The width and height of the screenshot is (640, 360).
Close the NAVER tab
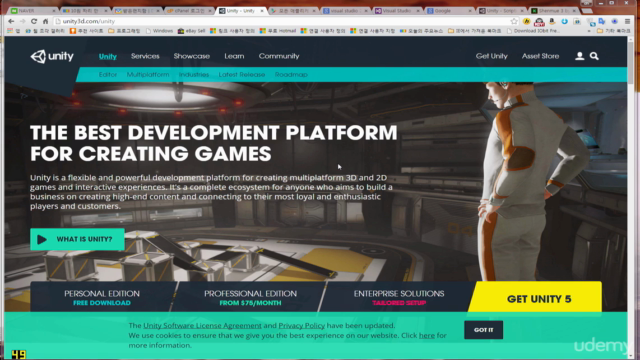pyautogui.click(x=53, y=11)
